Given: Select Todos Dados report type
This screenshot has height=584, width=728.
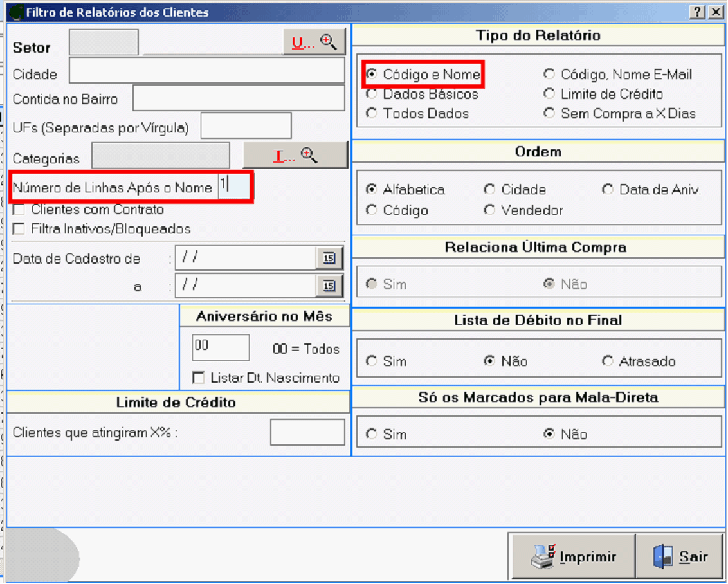Looking at the screenshot, I should point(372,114).
